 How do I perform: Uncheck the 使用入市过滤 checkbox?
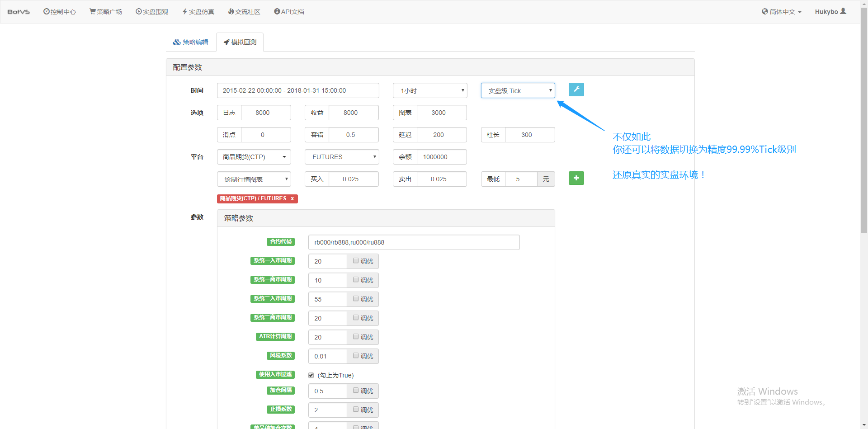click(311, 375)
